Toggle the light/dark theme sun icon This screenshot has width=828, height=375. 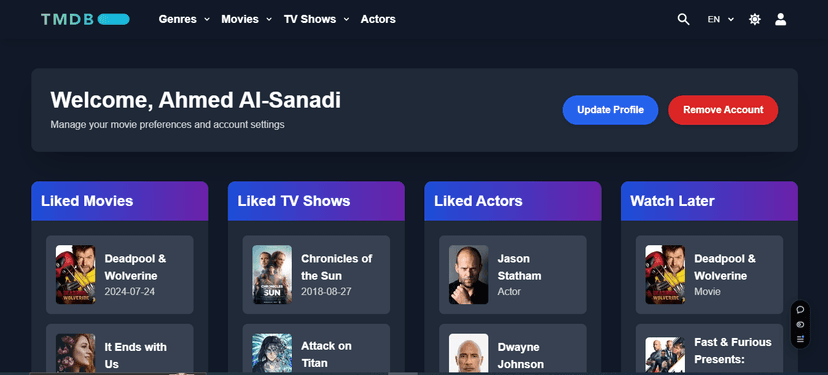pyautogui.click(x=755, y=20)
